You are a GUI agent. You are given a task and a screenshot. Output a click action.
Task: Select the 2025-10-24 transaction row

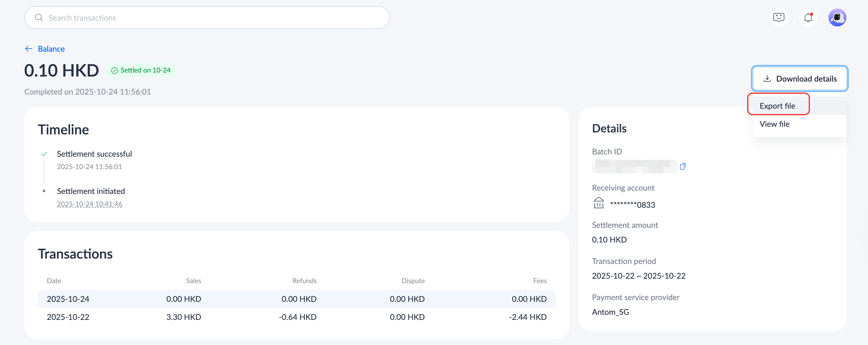pos(297,299)
